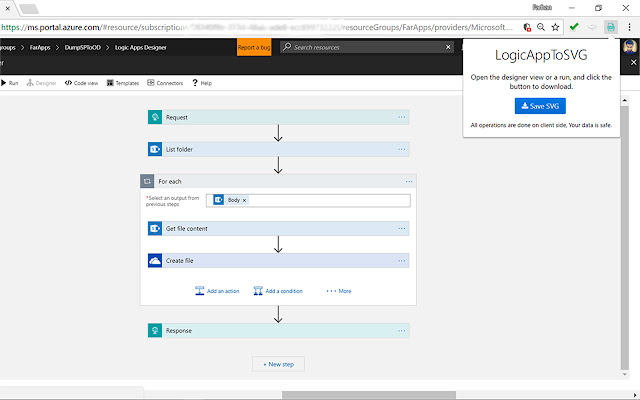Click Report a bug button
Viewport: 640px width, 400px height.
tap(254, 47)
